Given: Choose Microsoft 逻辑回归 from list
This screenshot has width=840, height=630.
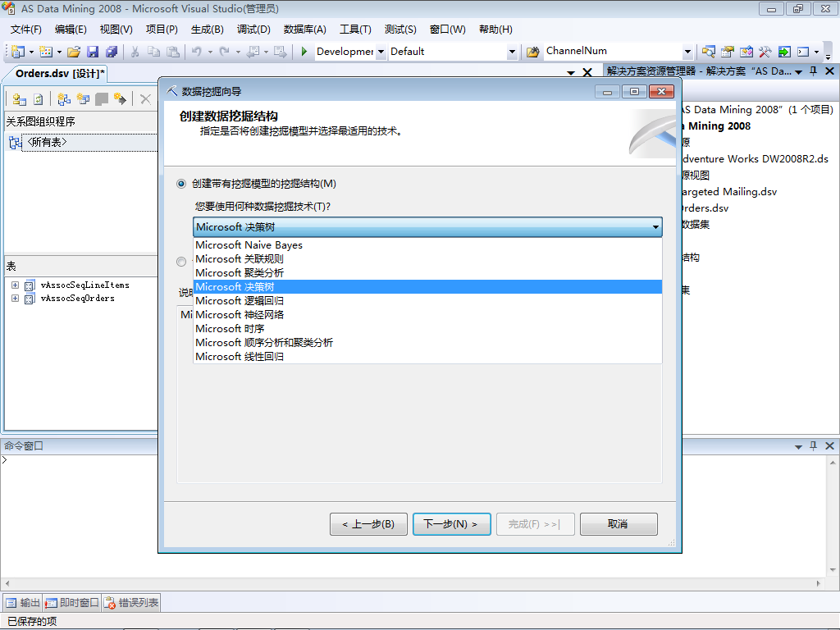Looking at the screenshot, I should tap(427, 300).
